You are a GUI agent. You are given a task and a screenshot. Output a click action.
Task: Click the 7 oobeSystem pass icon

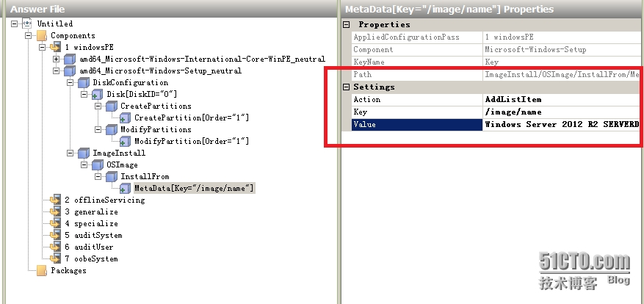pyautogui.click(x=56, y=258)
